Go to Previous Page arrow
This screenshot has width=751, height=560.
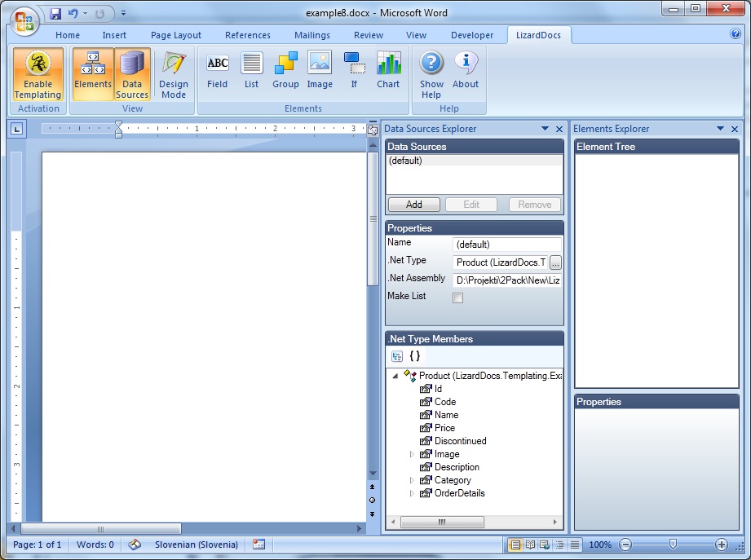pyautogui.click(x=372, y=487)
